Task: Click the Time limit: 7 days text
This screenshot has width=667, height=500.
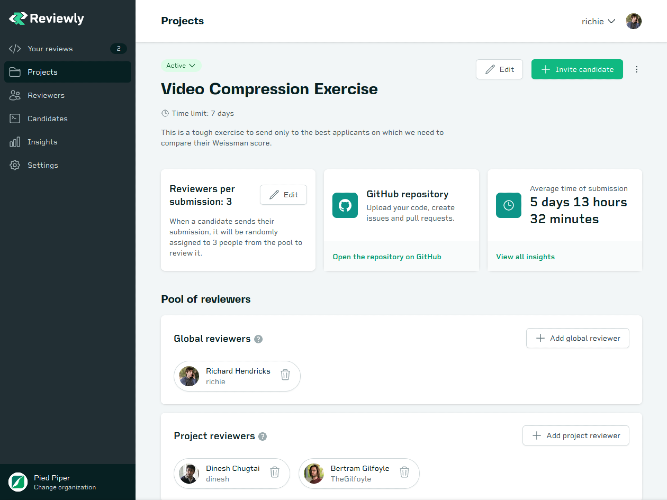Action: coord(203,114)
